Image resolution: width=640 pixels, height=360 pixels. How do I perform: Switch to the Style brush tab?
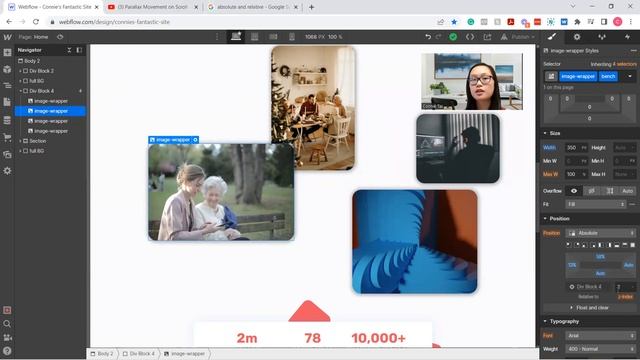[x=552, y=37]
